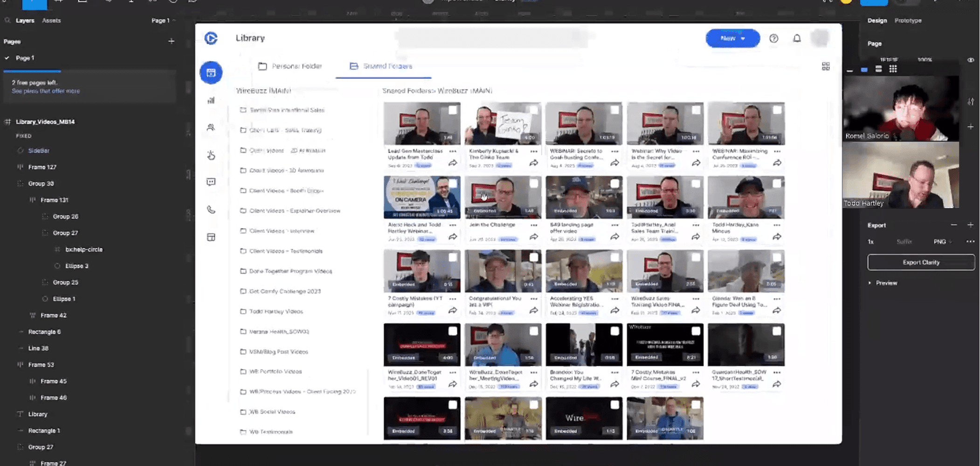Image resolution: width=980 pixels, height=466 pixels.
Task: Tick the 7 Costly Mistakes (YT campaign) checkbox
Action: [x=452, y=257]
